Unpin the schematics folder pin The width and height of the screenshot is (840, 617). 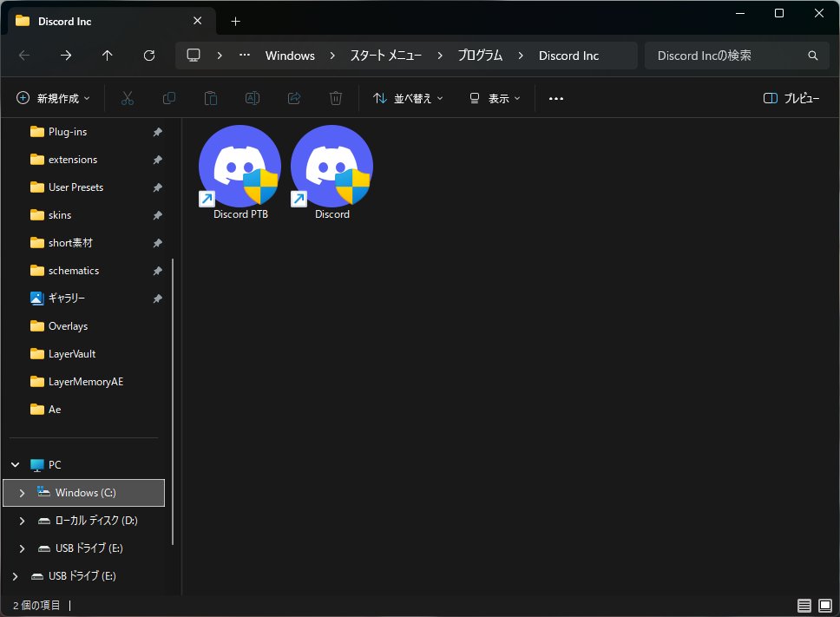(158, 271)
